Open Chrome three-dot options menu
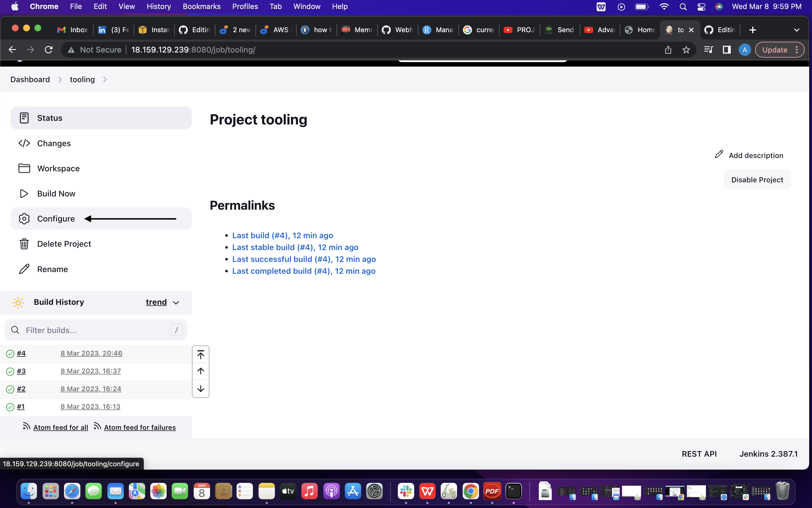Viewport: 812px width, 508px height. pos(797,50)
